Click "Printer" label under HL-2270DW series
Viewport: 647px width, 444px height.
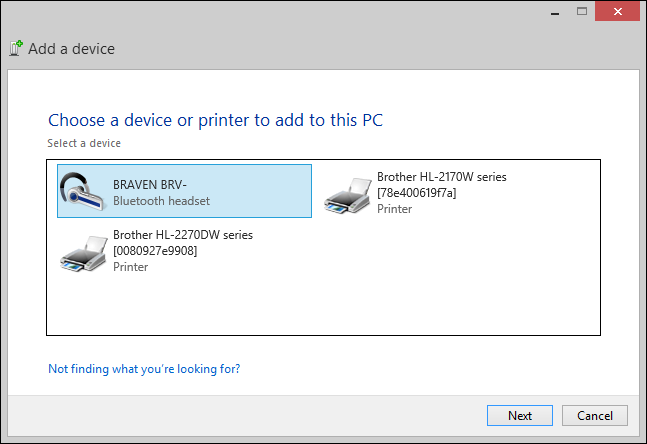click(x=131, y=267)
